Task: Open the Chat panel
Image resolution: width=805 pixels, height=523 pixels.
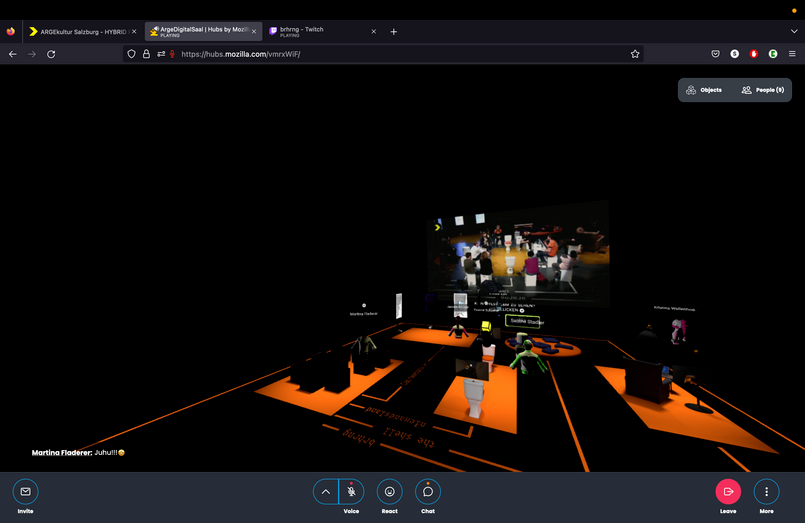Action: click(427, 491)
